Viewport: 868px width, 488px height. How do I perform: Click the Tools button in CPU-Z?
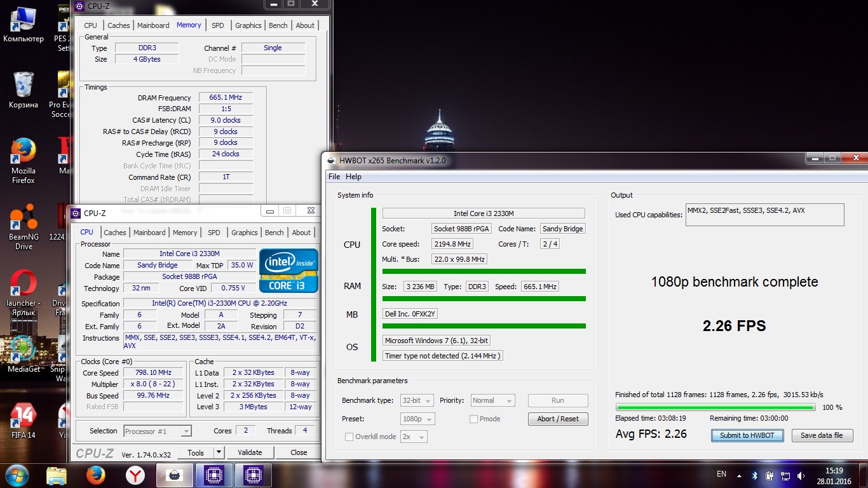pos(196,452)
